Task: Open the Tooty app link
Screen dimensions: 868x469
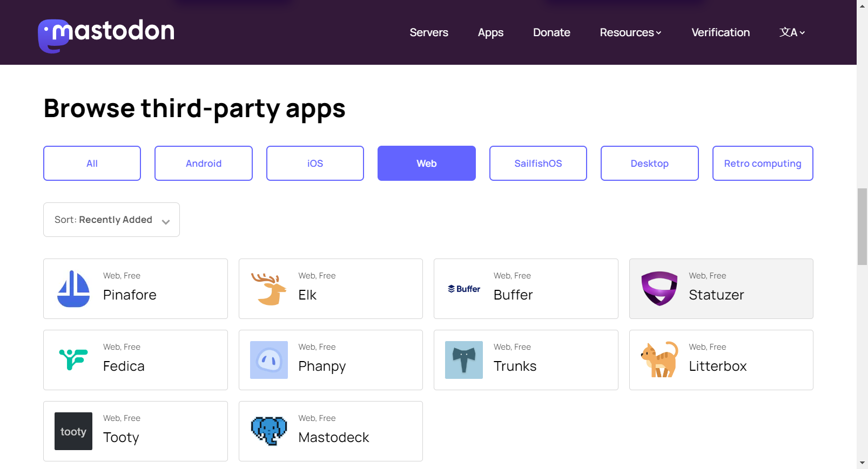Action: [x=136, y=431]
